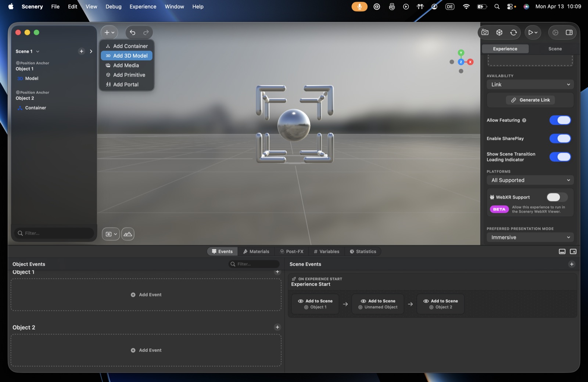Viewport: 588px width, 382px height.
Task: Open the Statistics tab
Action: click(x=363, y=252)
